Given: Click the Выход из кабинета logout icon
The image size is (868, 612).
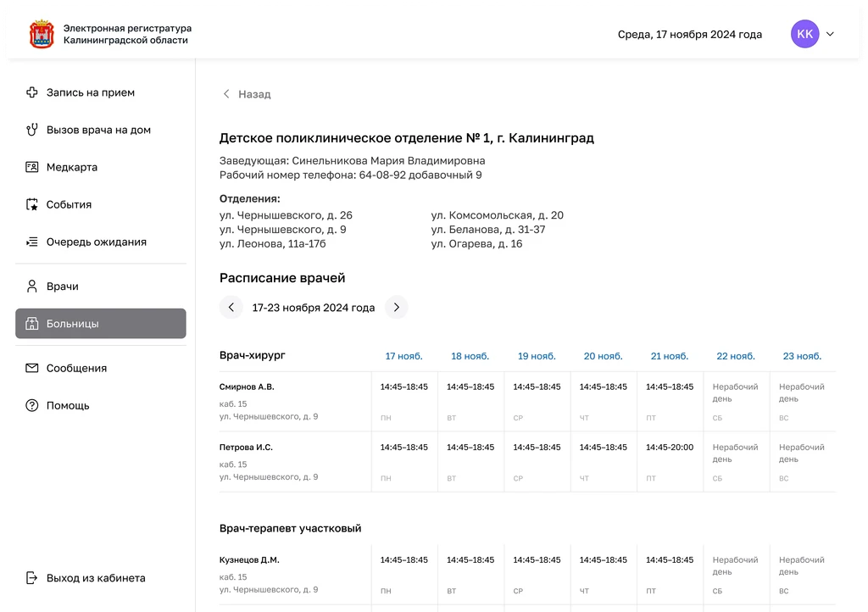Looking at the screenshot, I should (32, 578).
